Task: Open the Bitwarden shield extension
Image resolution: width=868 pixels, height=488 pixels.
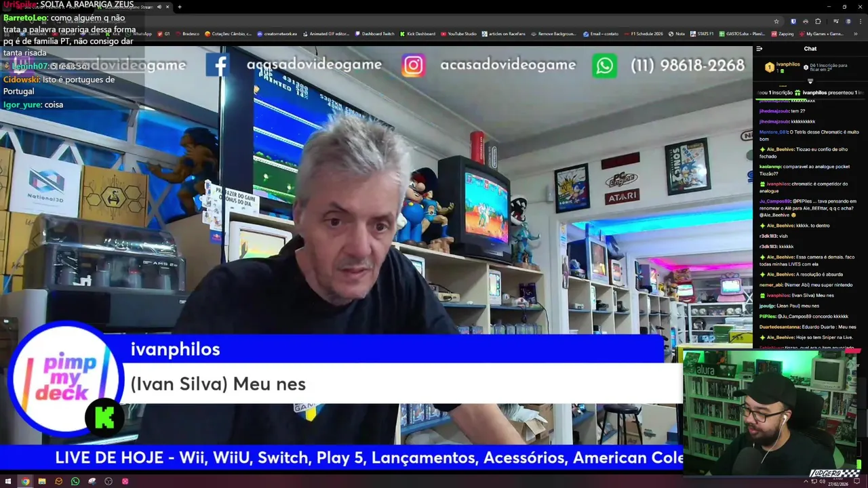Action: [793, 21]
